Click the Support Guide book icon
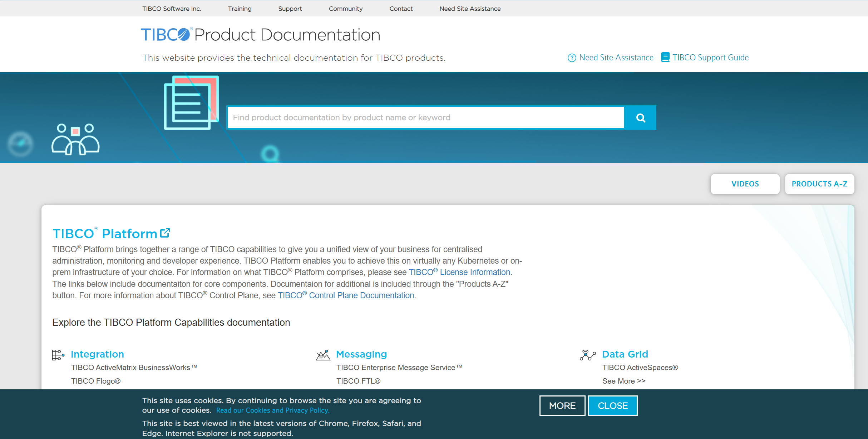This screenshot has width=868, height=439. tap(665, 58)
